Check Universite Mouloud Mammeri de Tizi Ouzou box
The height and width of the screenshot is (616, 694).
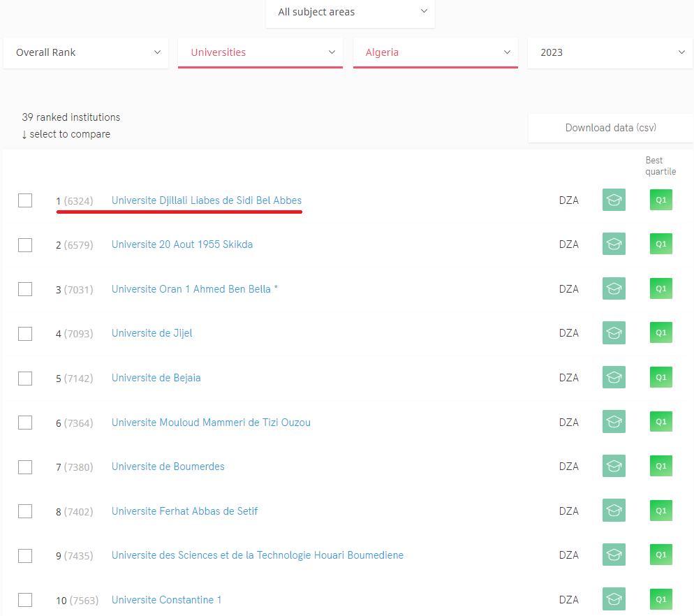(25, 423)
